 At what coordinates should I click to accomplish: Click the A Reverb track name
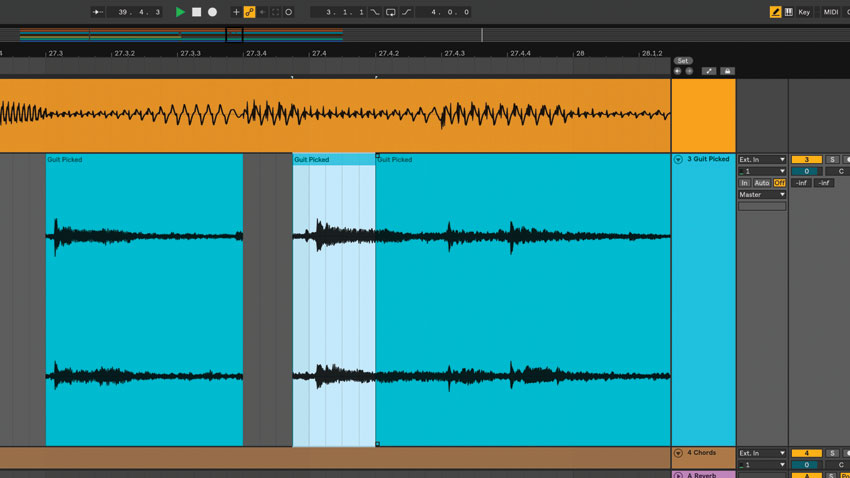[701, 475]
